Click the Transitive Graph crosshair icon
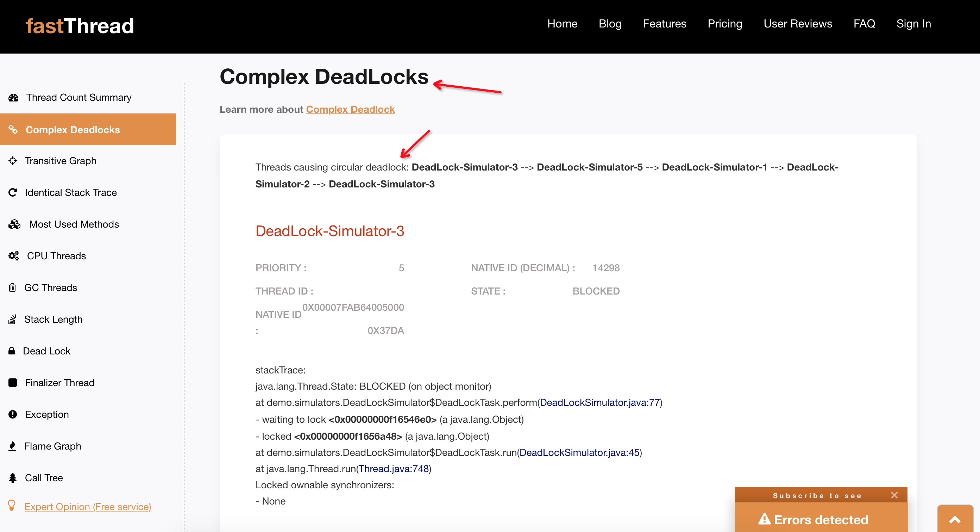The image size is (980, 532). click(x=13, y=161)
